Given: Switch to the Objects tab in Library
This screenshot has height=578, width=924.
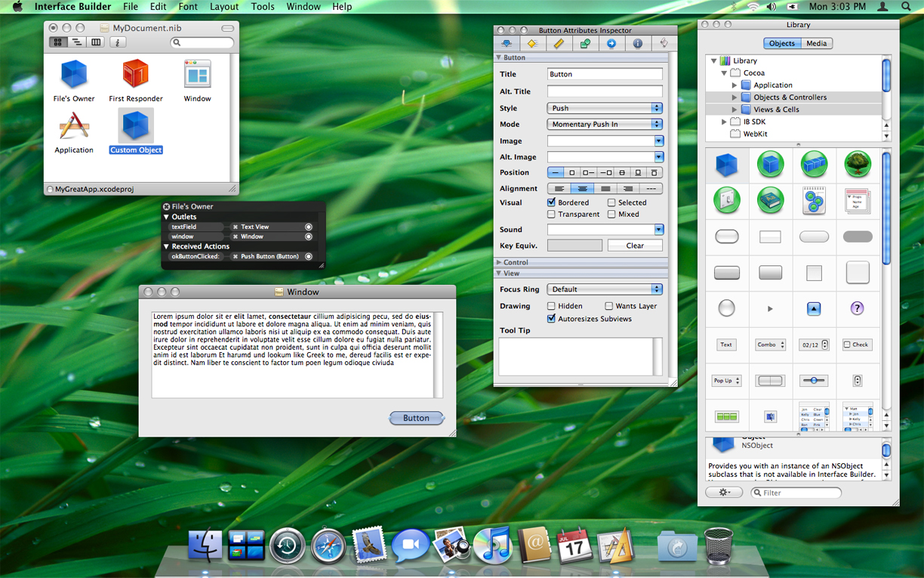Looking at the screenshot, I should coord(781,43).
